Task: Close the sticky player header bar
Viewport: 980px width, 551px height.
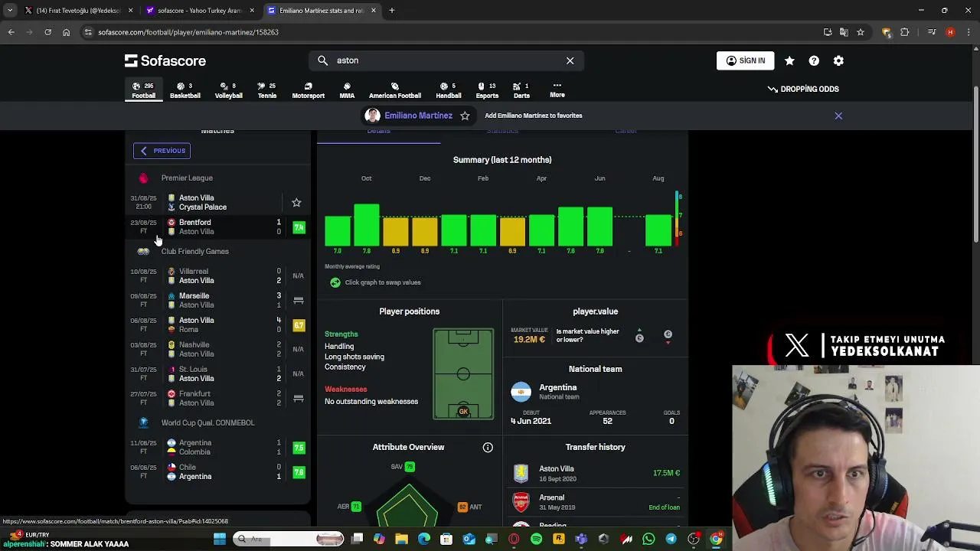Action: tap(838, 116)
